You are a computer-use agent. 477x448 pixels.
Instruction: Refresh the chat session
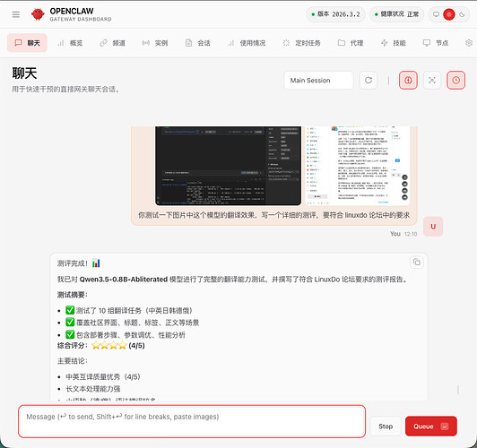point(369,81)
